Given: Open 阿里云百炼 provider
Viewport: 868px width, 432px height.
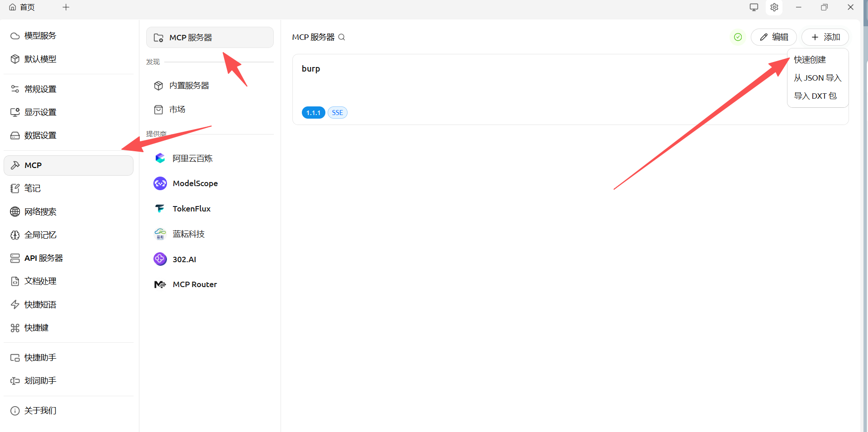Looking at the screenshot, I should pyautogui.click(x=192, y=158).
